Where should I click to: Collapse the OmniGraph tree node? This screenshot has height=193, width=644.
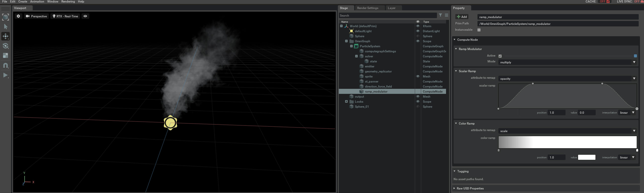pos(346,41)
